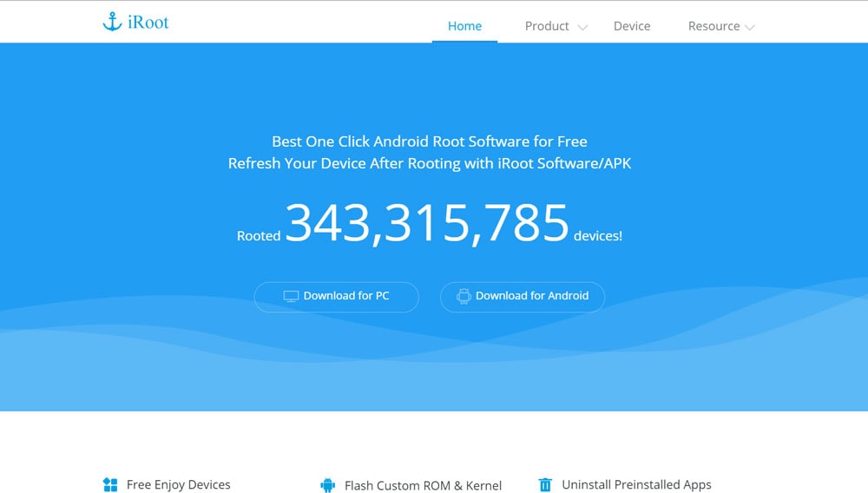Click the 'Best One Click Android Root Software' headline

tap(430, 141)
